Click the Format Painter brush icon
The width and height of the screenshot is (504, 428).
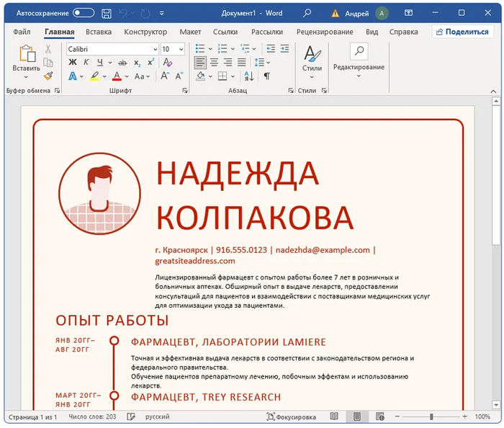coord(48,76)
